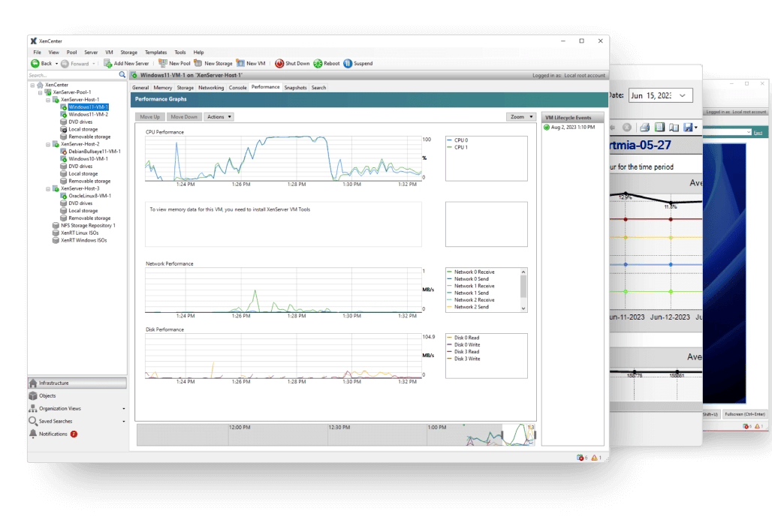This screenshot has height=532, width=772.
Task: Click the save disk icon in report window
Action: pyautogui.click(x=689, y=128)
